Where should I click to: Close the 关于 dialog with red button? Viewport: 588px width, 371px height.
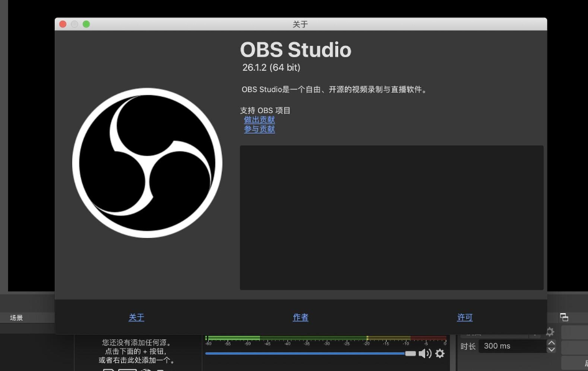[63, 24]
